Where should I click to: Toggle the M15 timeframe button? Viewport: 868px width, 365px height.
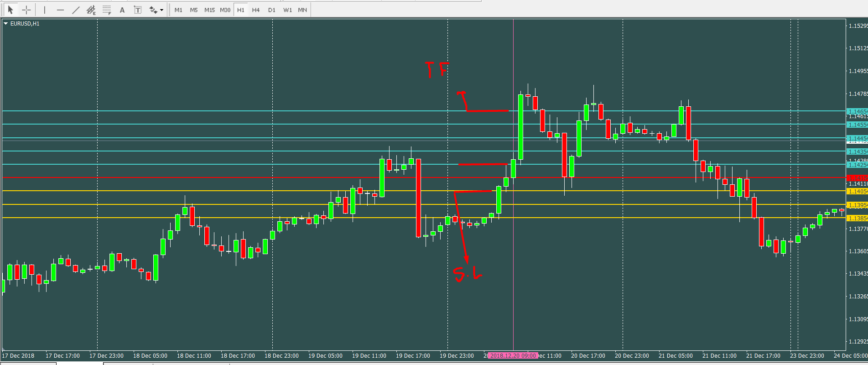click(x=209, y=10)
